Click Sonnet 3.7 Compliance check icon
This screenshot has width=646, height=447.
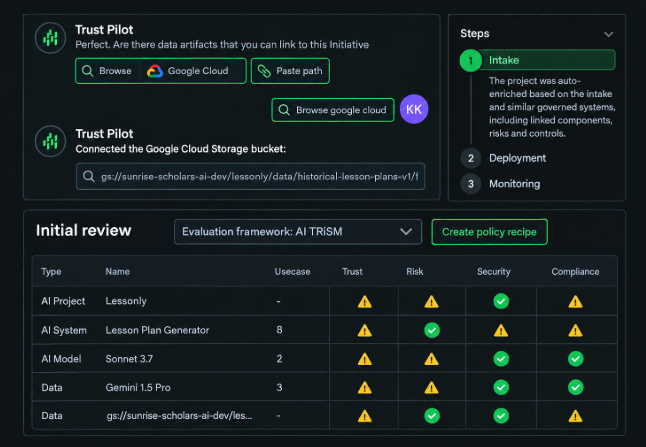[x=576, y=359]
